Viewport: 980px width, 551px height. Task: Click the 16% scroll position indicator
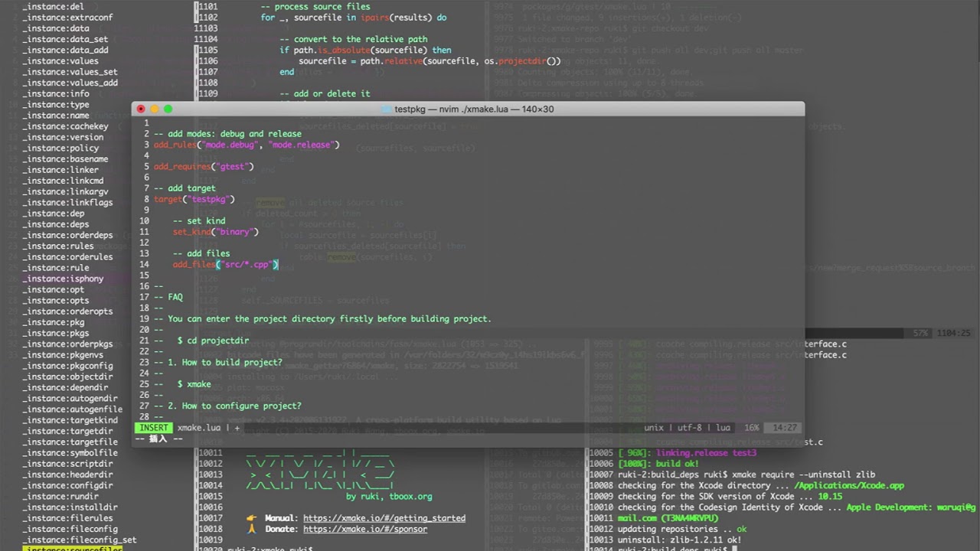point(751,428)
